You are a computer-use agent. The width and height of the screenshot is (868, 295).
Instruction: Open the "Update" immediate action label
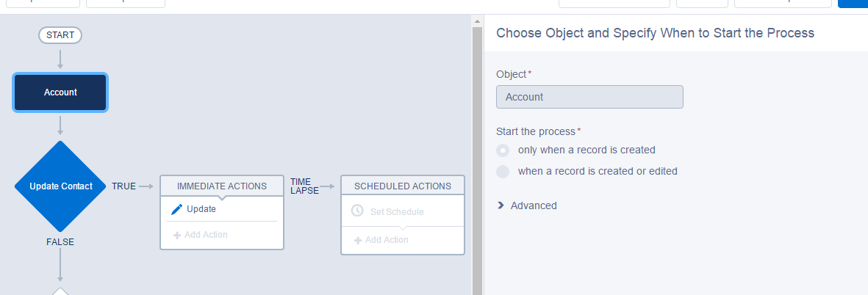click(x=201, y=209)
